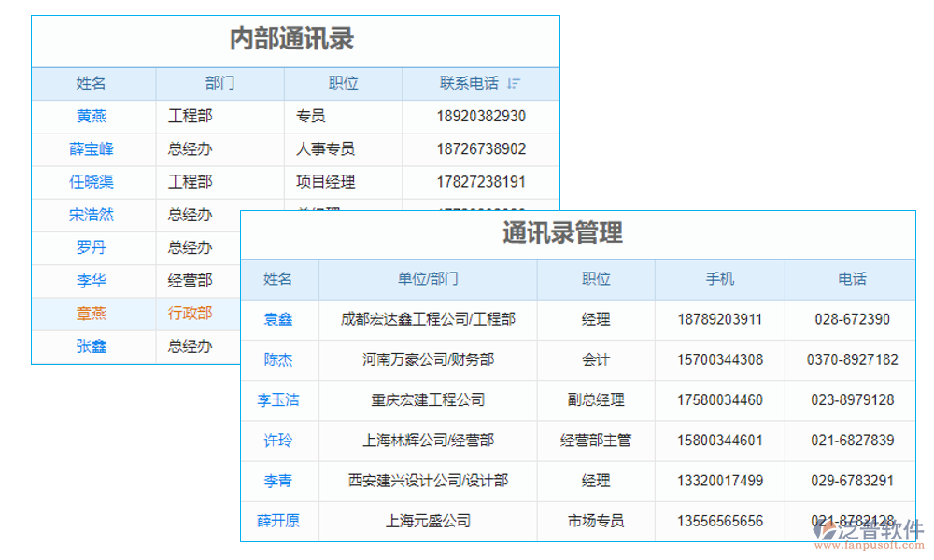Click 宋浩然 in the internal directory
Image resolution: width=934 pixels, height=560 pixels.
[92, 215]
